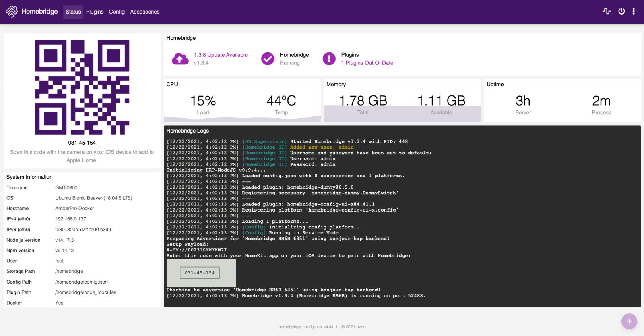The width and height of the screenshot is (644, 336).
Task: Click the v1.3.4 current version text
Action: click(x=201, y=63)
